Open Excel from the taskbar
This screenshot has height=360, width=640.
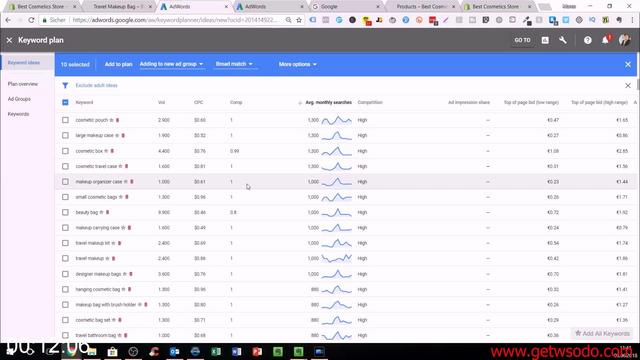click(x=216, y=351)
